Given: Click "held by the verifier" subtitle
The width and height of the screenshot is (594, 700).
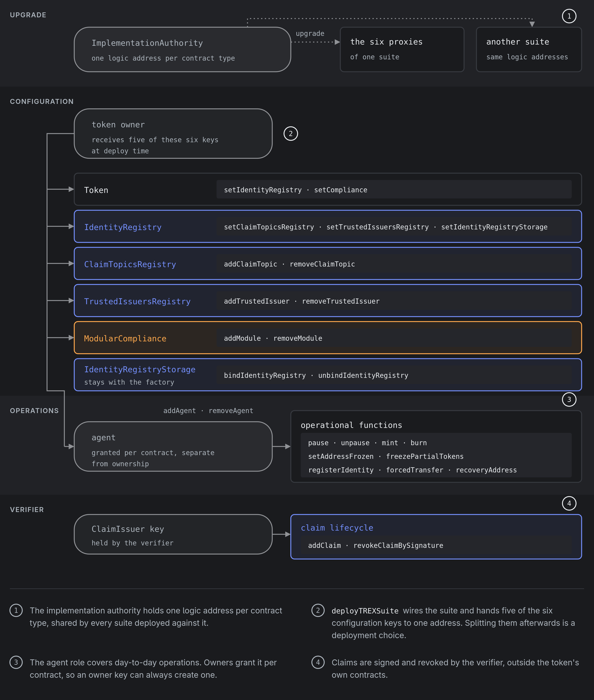Looking at the screenshot, I should tap(132, 543).
